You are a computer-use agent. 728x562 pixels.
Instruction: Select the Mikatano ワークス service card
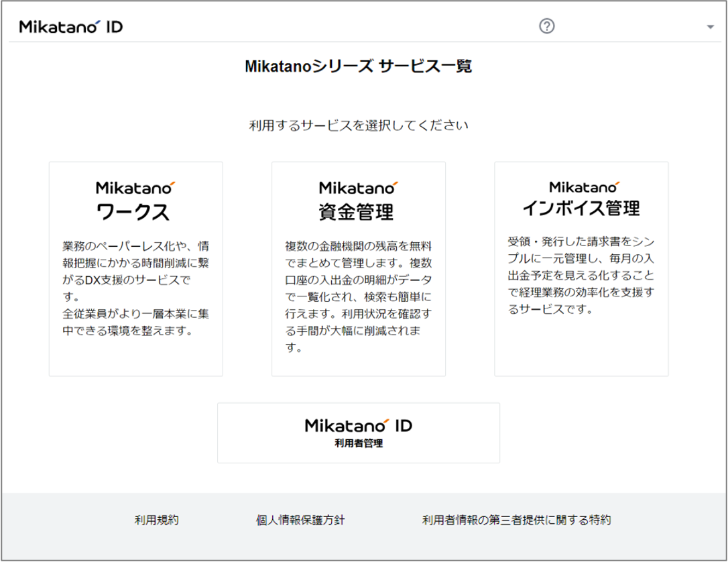(x=135, y=269)
